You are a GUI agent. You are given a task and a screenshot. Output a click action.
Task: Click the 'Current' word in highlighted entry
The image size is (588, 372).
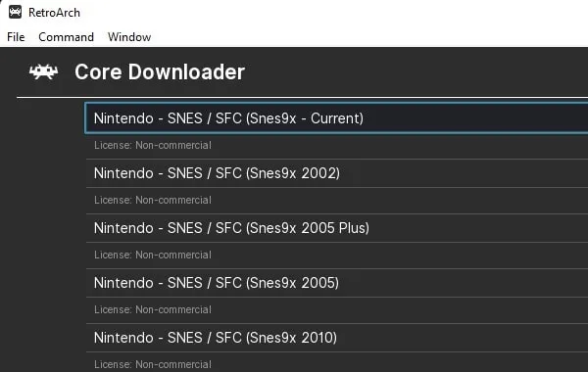click(336, 118)
